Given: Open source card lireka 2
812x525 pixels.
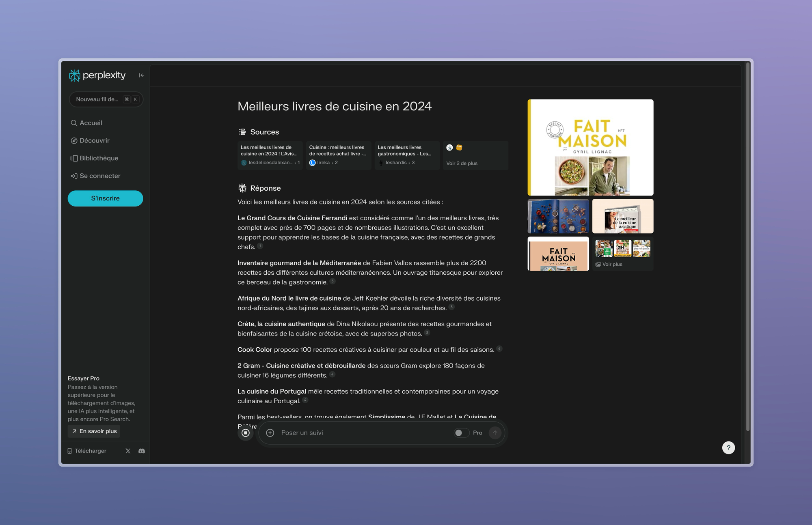Looking at the screenshot, I should [x=339, y=155].
